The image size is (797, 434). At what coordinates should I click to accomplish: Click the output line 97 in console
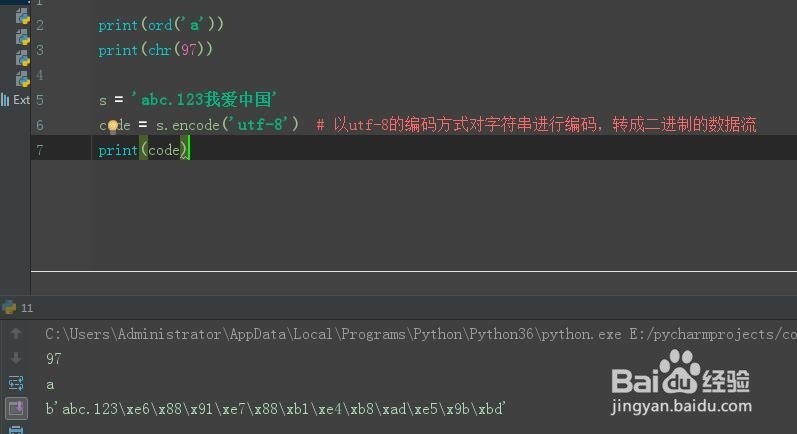[53, 359]
